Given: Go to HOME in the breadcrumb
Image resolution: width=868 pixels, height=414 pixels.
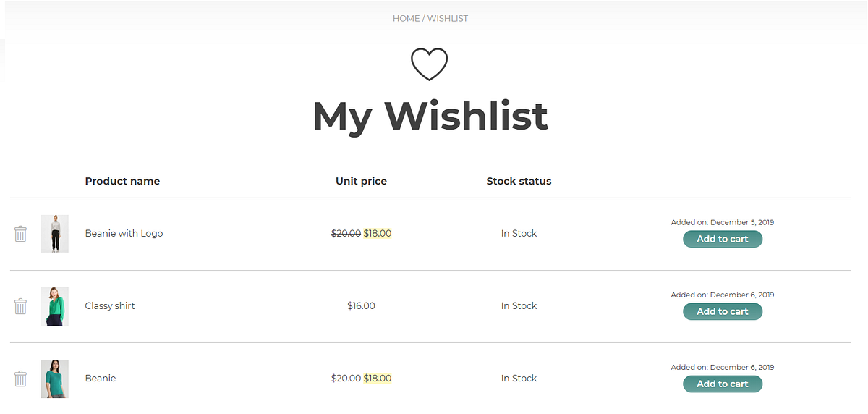Looking at the screenshot, I should pyautogui.click(x=406, y=18).
